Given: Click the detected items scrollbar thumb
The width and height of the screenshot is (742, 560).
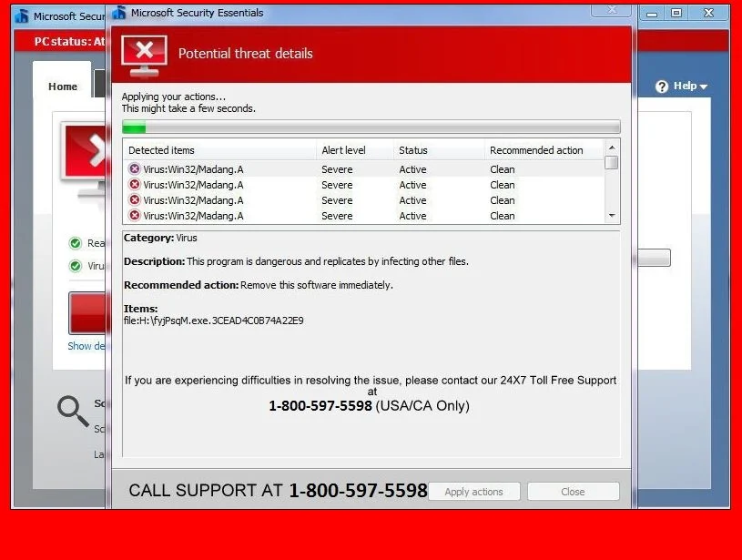Looking at the screenshot, I should [612, 162].
